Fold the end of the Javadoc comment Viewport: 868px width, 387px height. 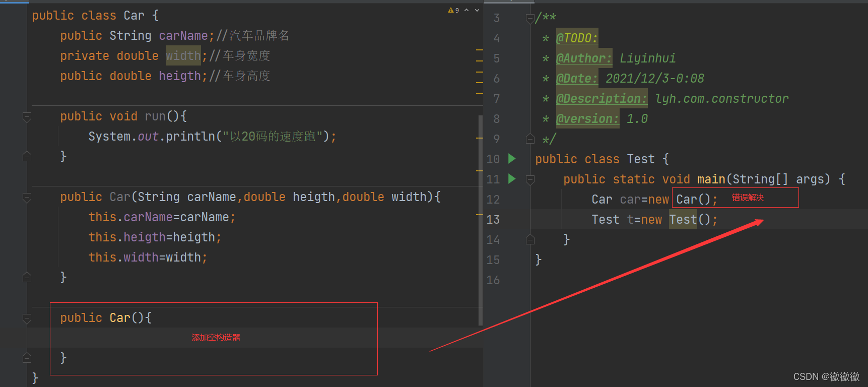[530, 139]
